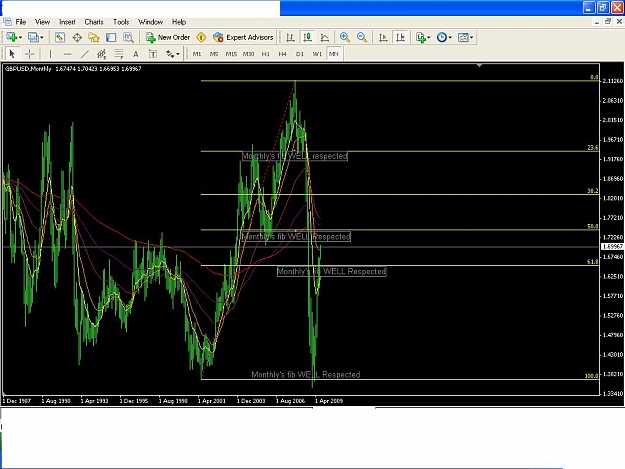Click the New Chart icon

pos(11,37)
